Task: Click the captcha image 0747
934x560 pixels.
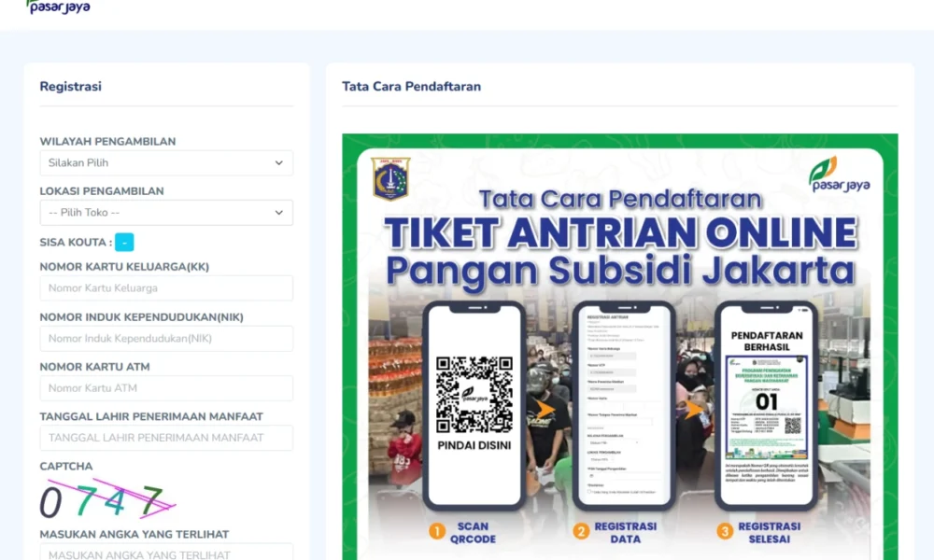Action: coord(107,498)
